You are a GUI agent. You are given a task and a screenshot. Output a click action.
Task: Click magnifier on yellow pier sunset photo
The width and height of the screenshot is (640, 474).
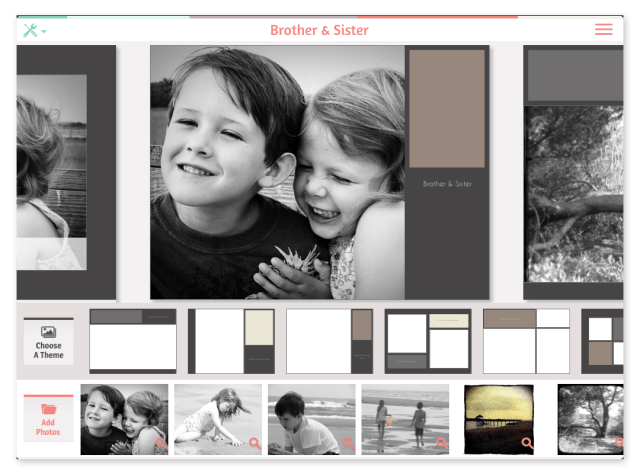(527, 442)
